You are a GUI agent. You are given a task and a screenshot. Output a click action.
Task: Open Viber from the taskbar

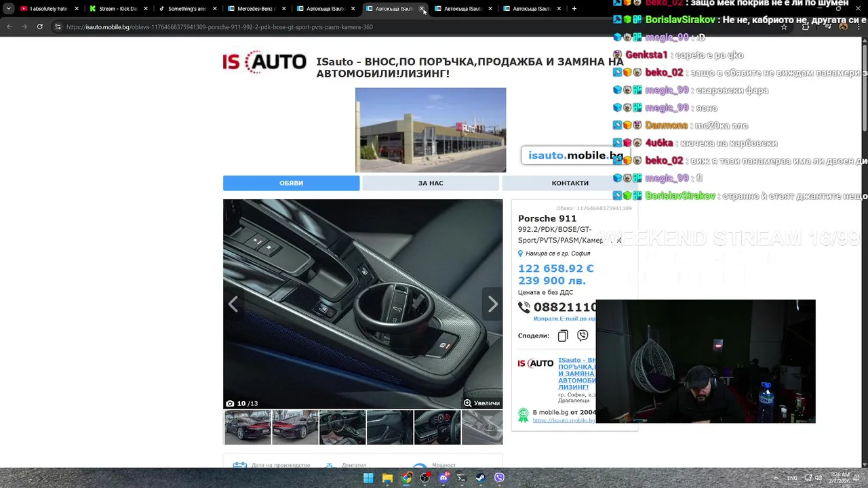[x=500, y=478]
